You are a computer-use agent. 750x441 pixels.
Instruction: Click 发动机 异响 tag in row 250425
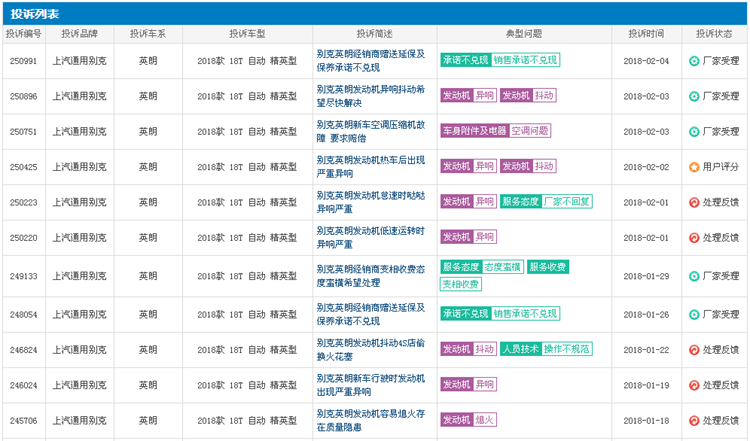(x=468, y=166)
